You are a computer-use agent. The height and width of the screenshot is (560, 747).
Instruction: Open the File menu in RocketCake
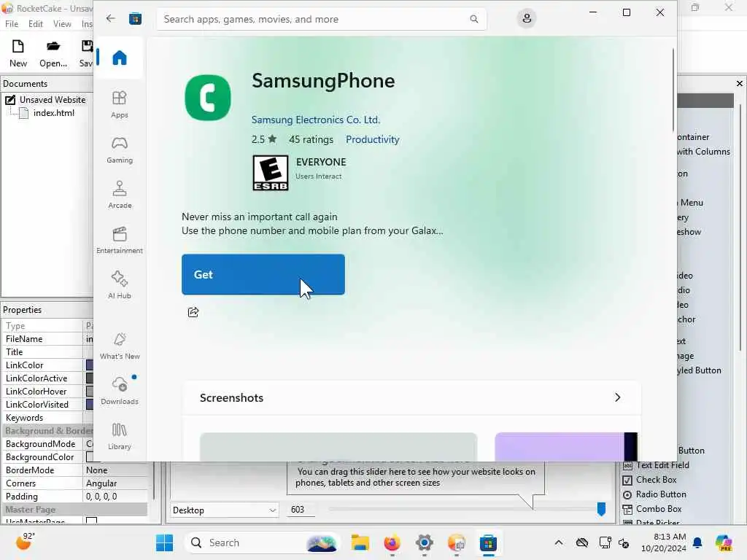(12, 24)
